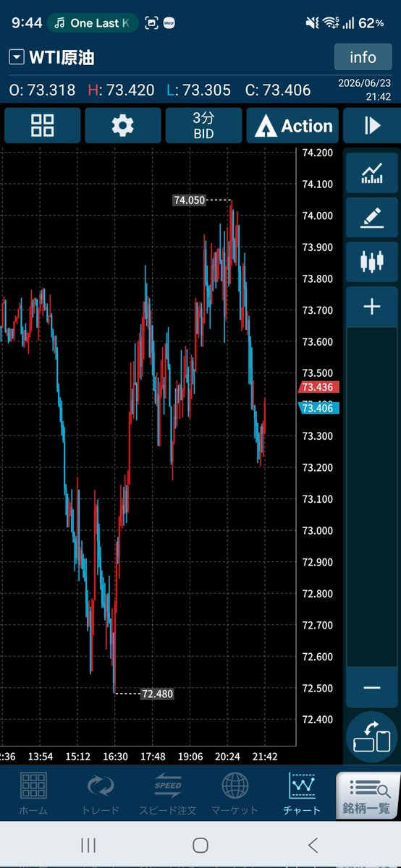Zoom in with the plus button
401x868 pixels.
[372, 307]
